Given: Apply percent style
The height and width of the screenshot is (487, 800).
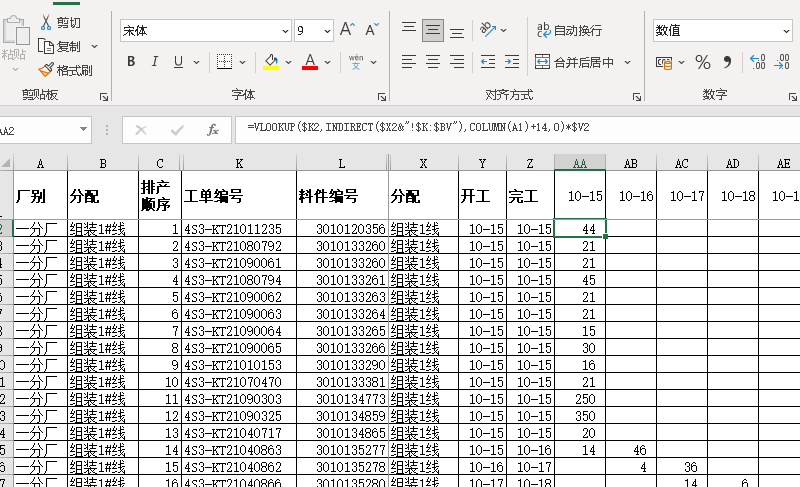Looking at the screenshot, I should 703,63.
